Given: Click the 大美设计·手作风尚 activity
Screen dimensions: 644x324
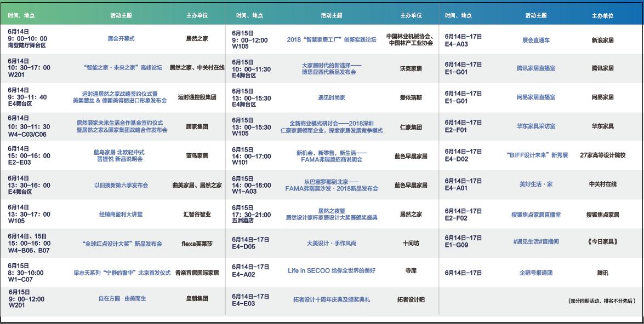Looking at the screenshot, I should click(332, 243).
